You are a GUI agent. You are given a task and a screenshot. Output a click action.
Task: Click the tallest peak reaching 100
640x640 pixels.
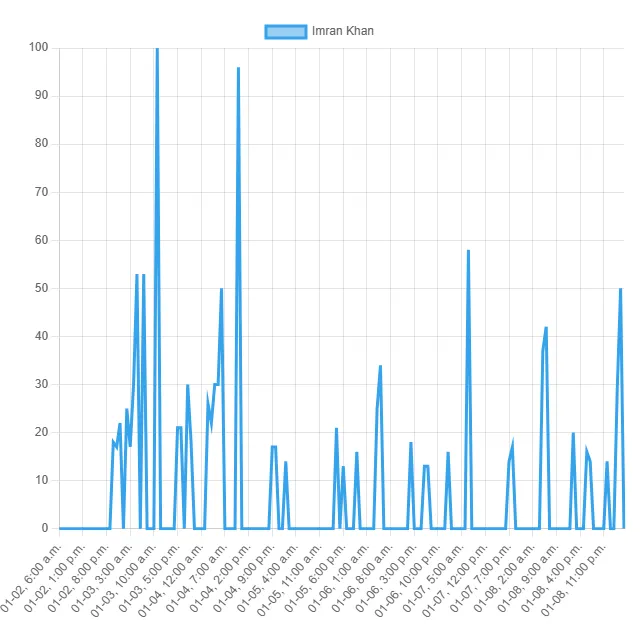[157, 49]
